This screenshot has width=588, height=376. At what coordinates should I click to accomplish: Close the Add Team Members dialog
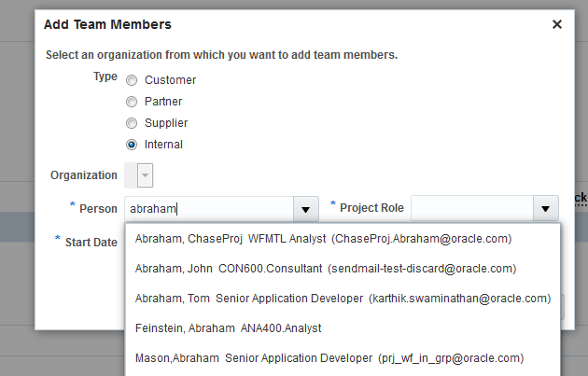(x=557, y=24)
